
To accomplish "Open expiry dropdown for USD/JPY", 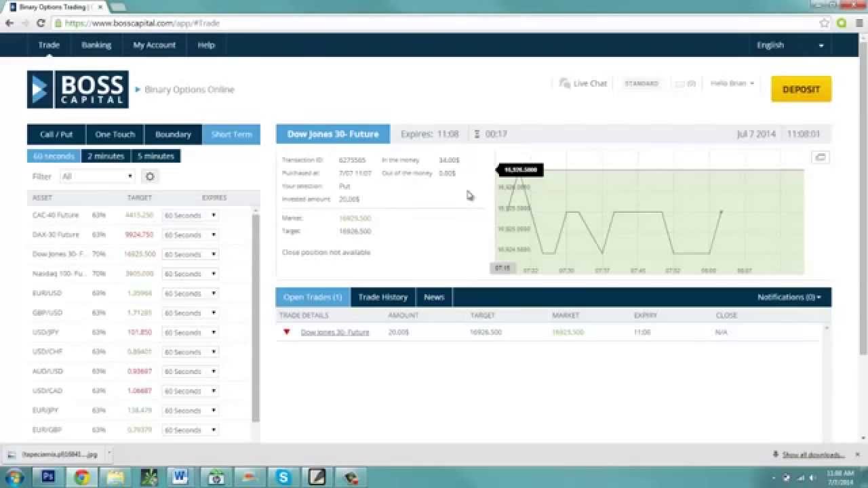I will pos(190,333).
